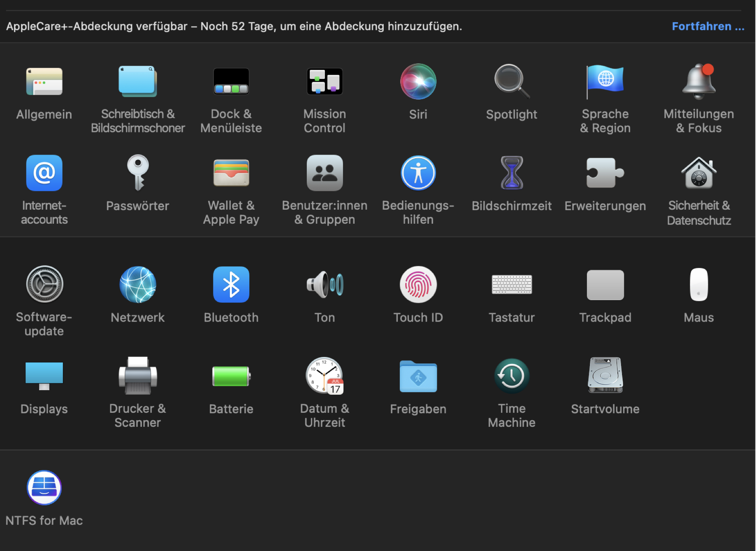
Task: Open Drucker & Scanner settings
Action: [x=138, y=376]
